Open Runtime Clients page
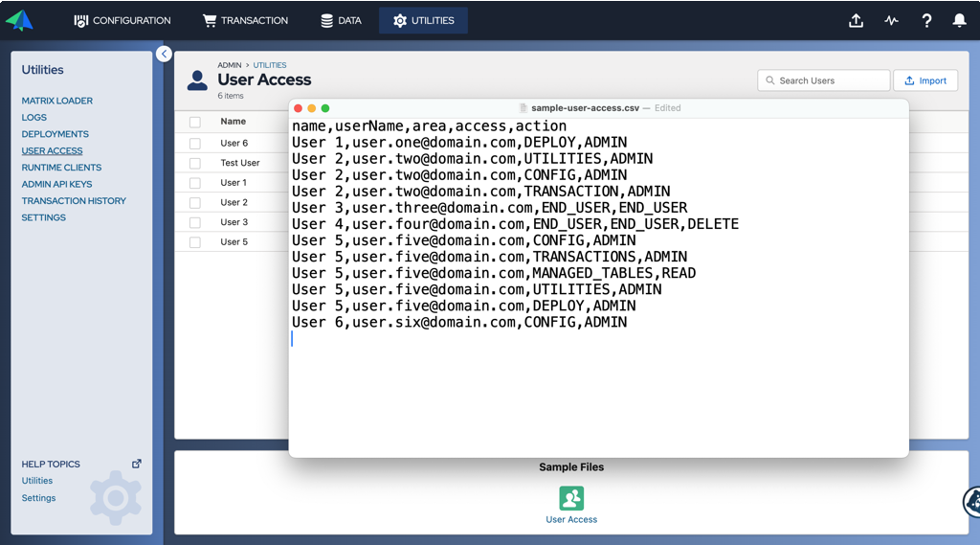980x545 pixels. click(x=61, y=168)
